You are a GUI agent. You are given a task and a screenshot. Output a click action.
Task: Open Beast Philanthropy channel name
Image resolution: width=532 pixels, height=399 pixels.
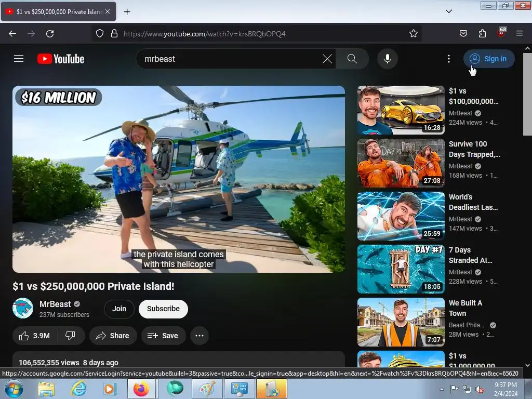467,325
